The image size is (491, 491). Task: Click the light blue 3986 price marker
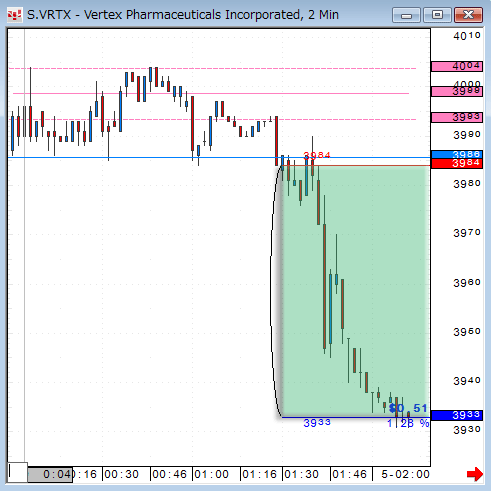click(457, 154)
